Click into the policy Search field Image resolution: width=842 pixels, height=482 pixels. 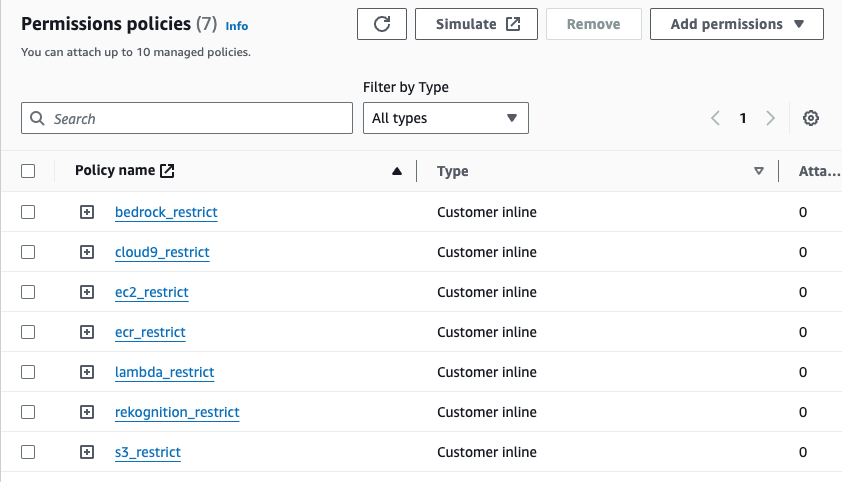click(x=195, y=118)
